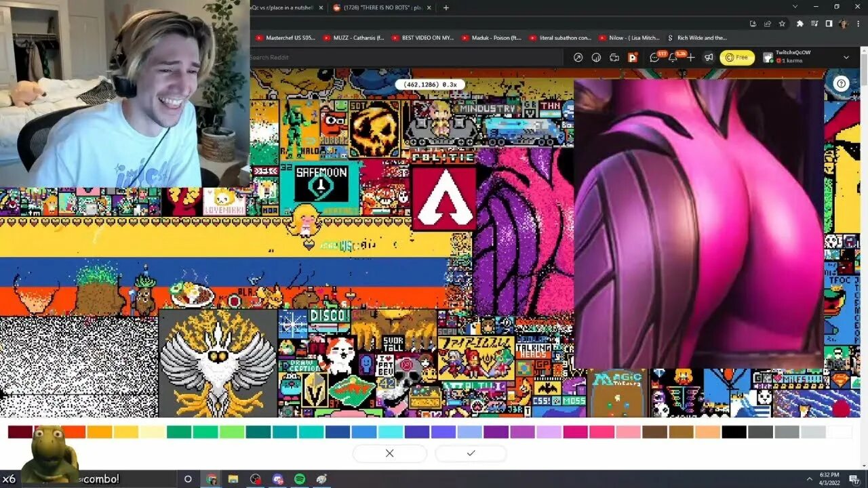This screenshot has height=488, width=868.
Task: Click the red Apex Legends logo on canvas
Action: [443, 197]
